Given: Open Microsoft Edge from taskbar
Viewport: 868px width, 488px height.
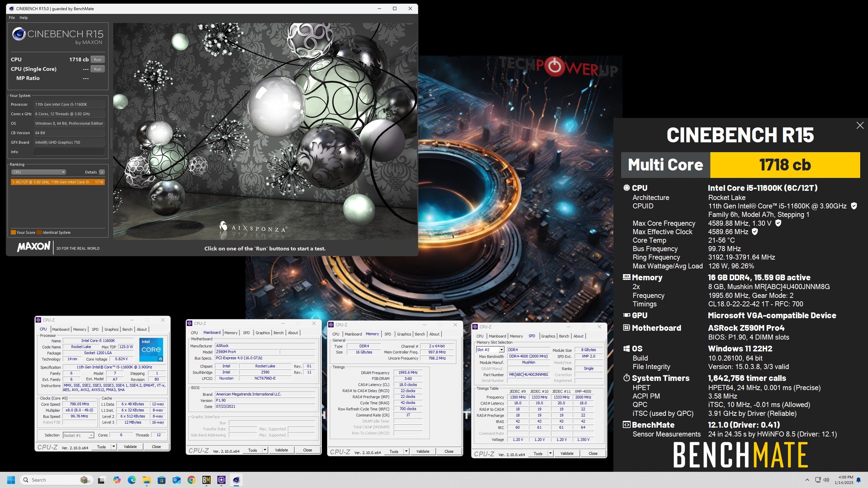Looking at the screenshot, I should pyautogui.click(x=132, y=480).
